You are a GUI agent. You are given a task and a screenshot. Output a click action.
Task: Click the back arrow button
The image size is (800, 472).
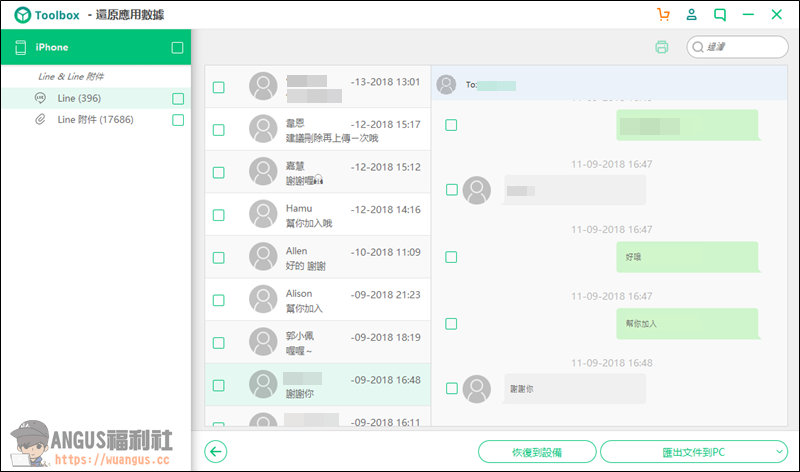[216, 452]
